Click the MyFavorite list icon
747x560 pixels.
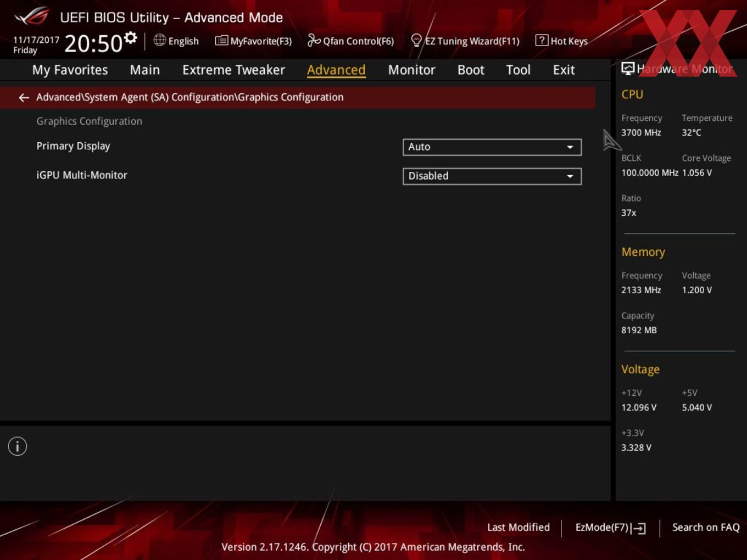coord(221,41)
